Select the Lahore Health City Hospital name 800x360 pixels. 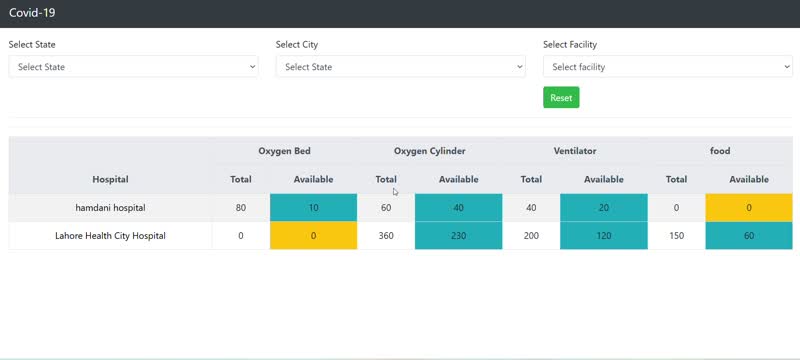(x=110, y=236)
